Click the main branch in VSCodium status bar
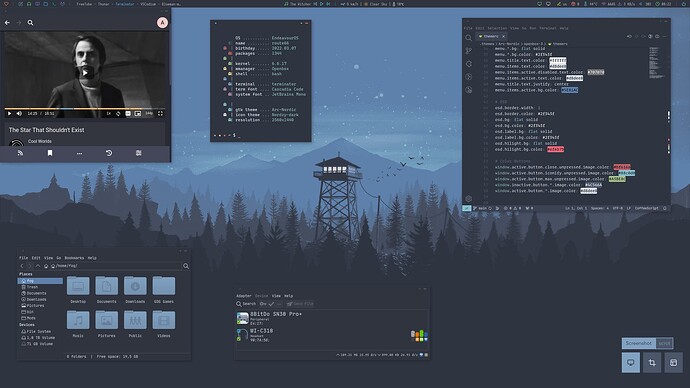Viewport: 690px width, 388px height. pos(480,209)
